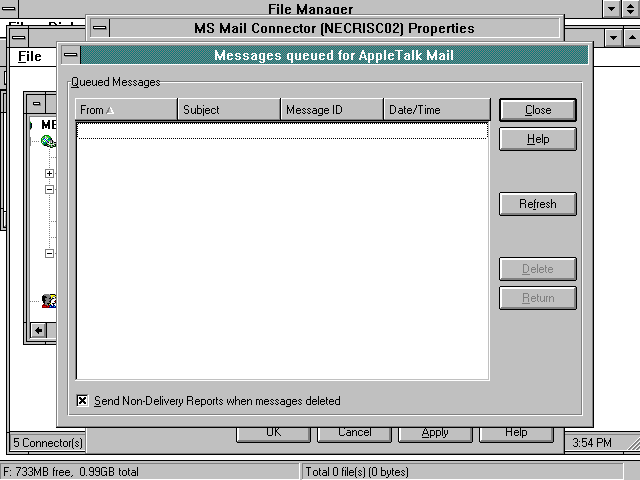
Task: Sort messages by the Message ID column
Action: coord(332,109)
